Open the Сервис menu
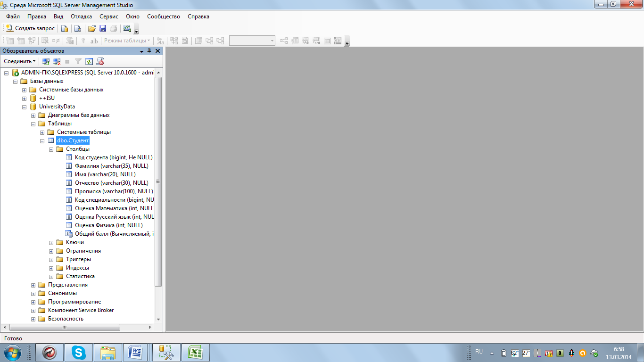644x362 pixels. (x=109, y=16)
